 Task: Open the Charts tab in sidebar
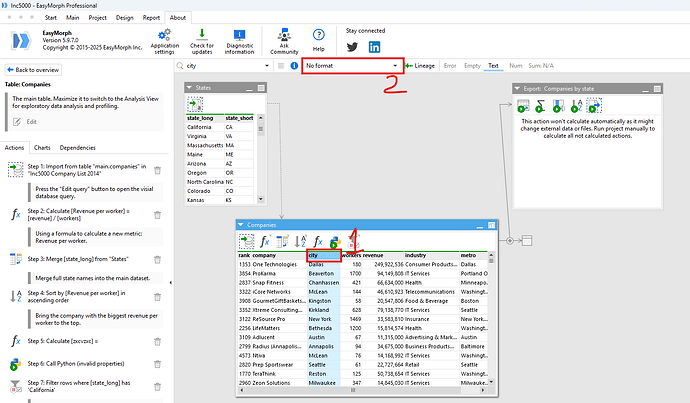42,147
